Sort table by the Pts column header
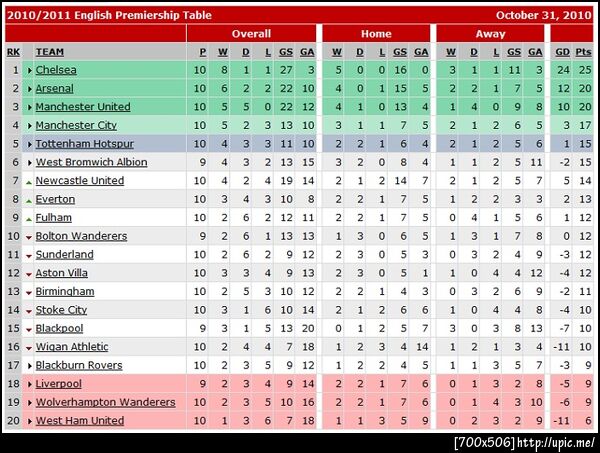The width and height of the screenshot is (600, 453). tap(585, 51)
